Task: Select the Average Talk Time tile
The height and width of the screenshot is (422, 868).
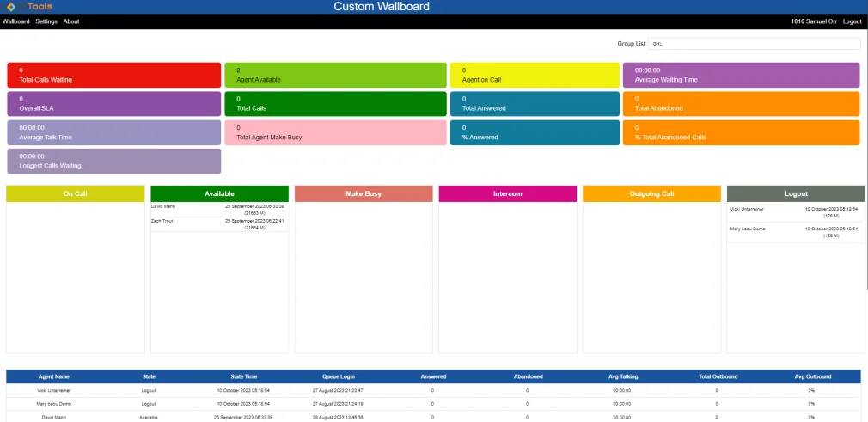Action: [114, 132]
